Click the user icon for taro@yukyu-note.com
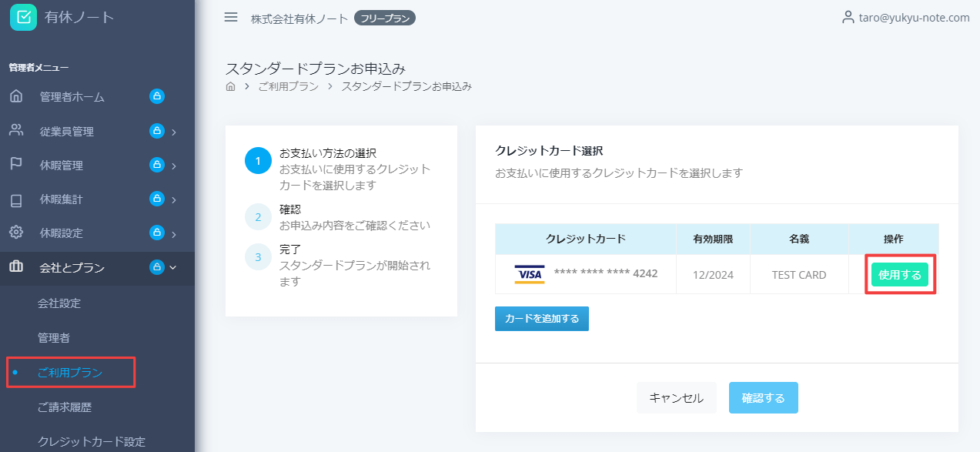This screenshot has width=980, height=452. click(x=848, y=16)
